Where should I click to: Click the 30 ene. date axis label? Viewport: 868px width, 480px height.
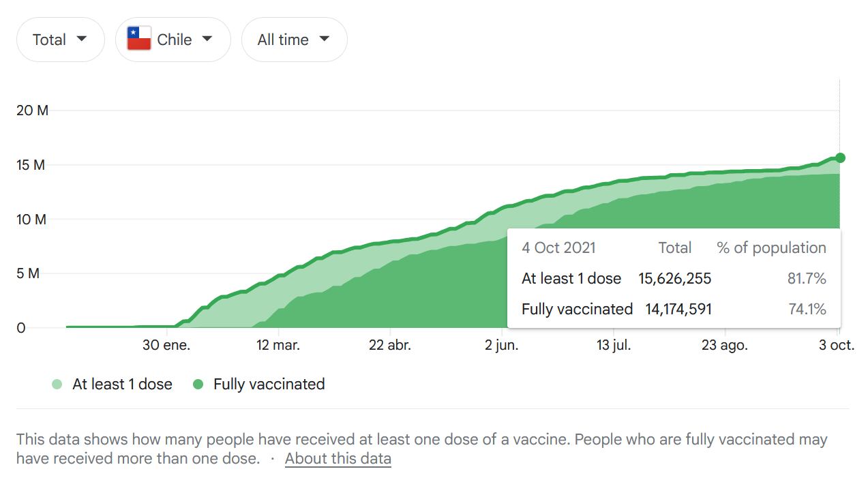click(166, 346)
